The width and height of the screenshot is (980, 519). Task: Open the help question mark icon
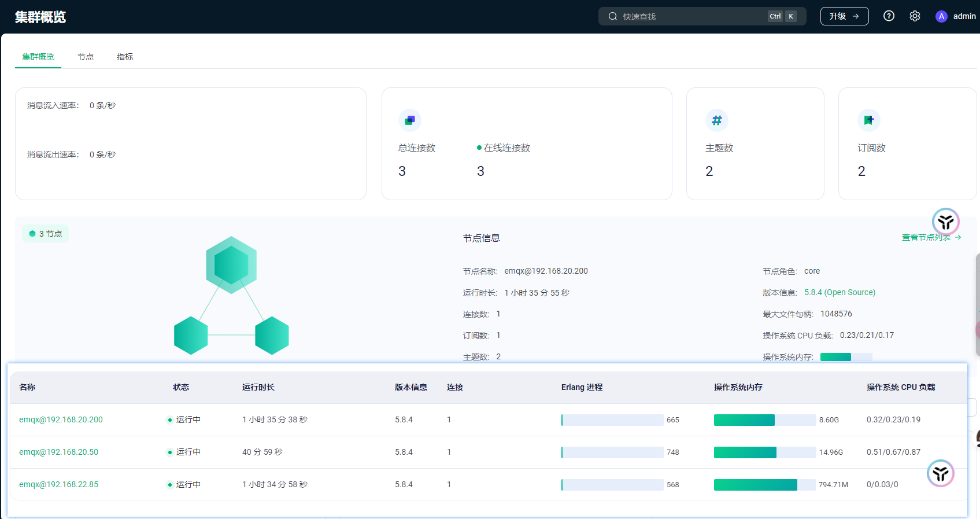coord(889,16)
